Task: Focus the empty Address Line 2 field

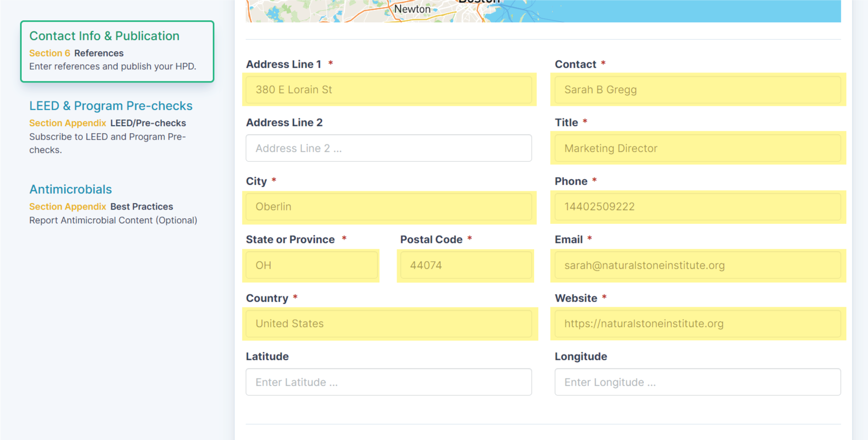Action: tap(388, 148)
